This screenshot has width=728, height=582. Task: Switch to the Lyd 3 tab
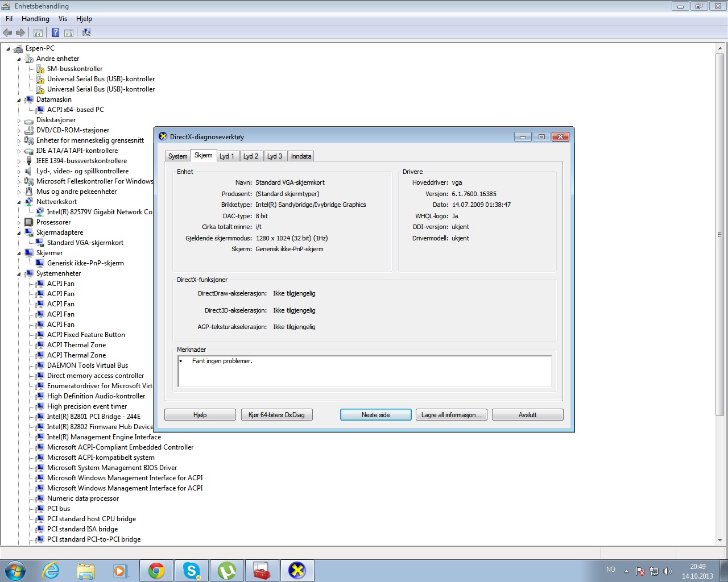coord(275,156)
